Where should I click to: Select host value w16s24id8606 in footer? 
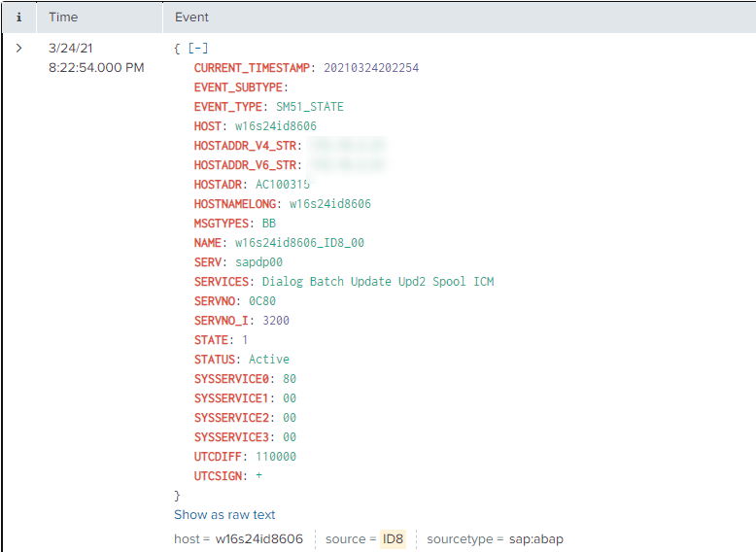coord(258,538)
